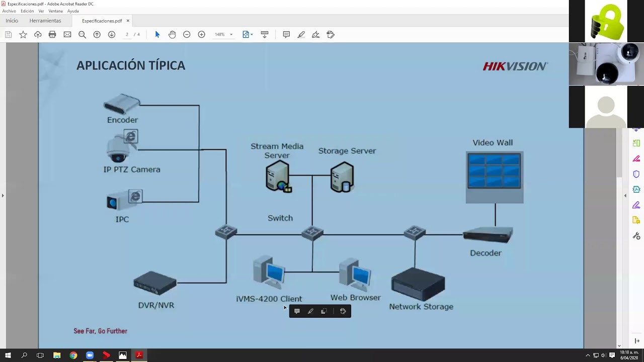Show hidden system tray icons

588,355
